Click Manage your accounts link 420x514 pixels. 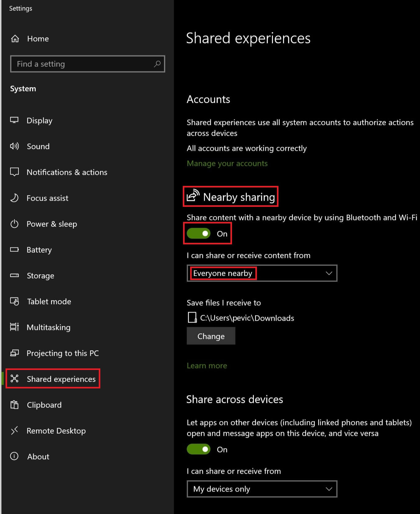(227, 163)
